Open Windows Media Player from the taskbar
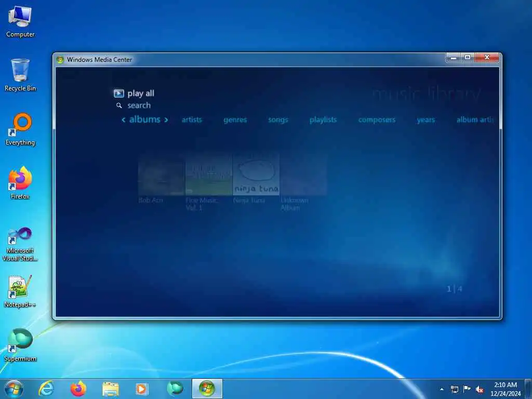Screen dimensions: 532x399 click(142, 389)
